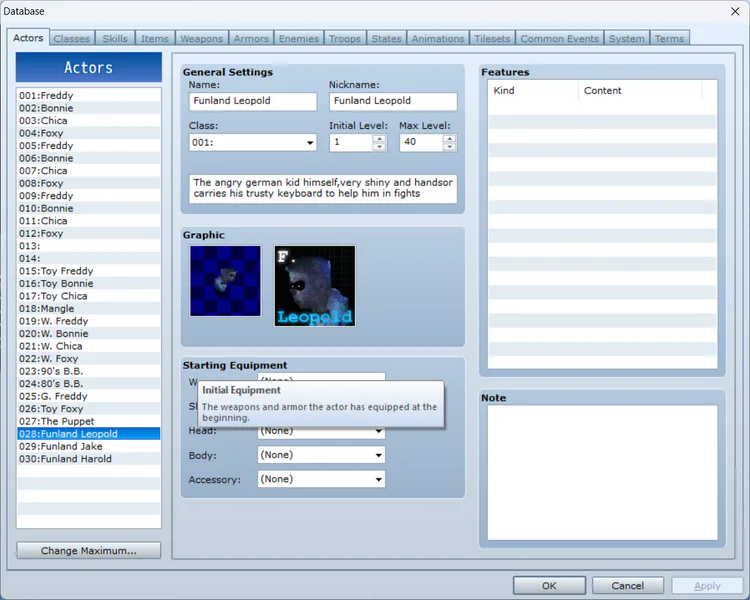
Task: Select actor 021:W. Chica
Action: [x=88, y=345]
